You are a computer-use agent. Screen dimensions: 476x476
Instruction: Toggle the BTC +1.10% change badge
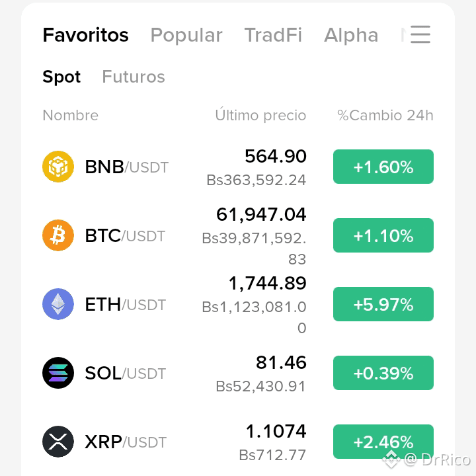[383, 235]
